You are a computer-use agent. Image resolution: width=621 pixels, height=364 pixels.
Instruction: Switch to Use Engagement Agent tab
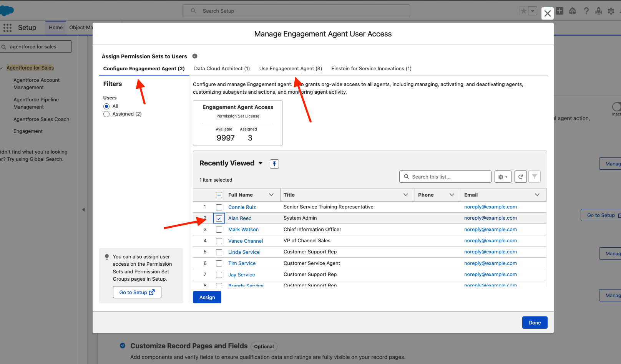(x=291, y=69)
